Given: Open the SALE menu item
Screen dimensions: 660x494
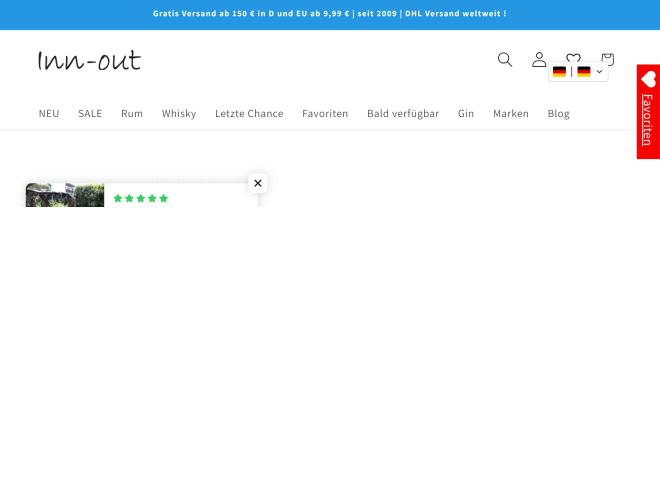Looking at the screenshot, I should pyautogui.click(x=90, y=114).
